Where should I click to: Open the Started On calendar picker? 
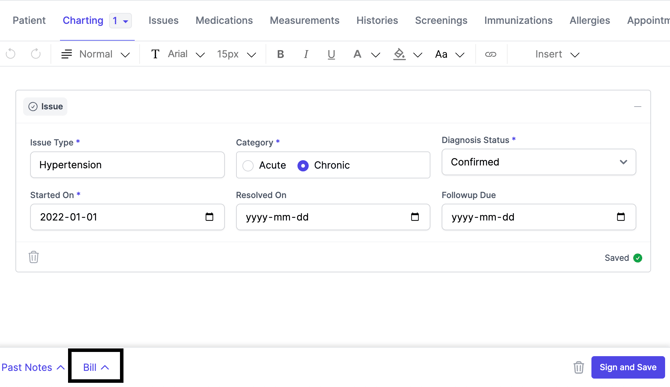coord(209,217)
